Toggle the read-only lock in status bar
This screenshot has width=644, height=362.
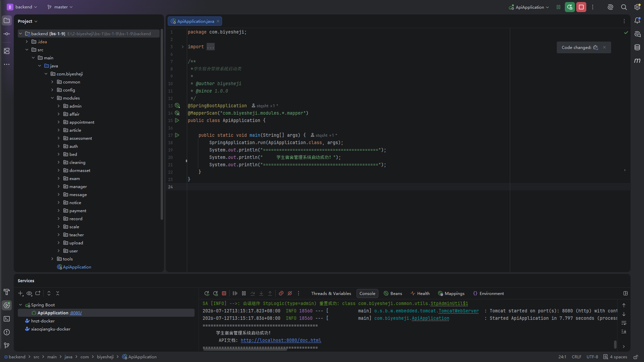[x=636, y=357]
